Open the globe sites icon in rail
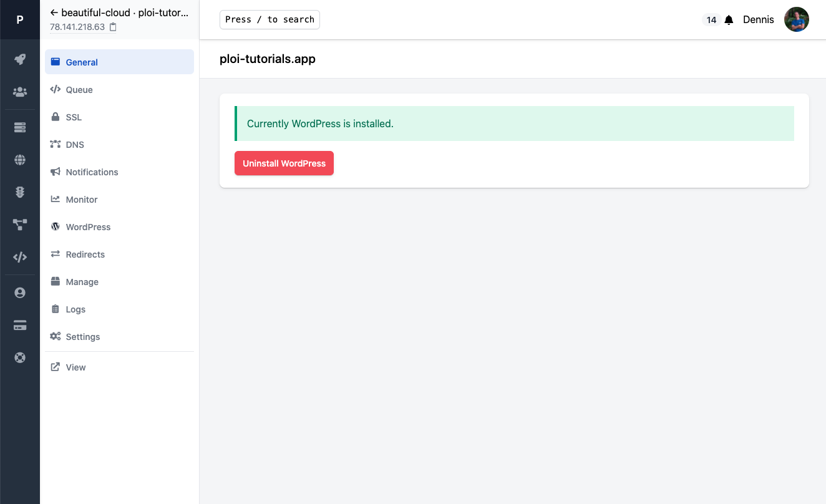Image resolution: width=826 pixels, height=504 pixels. [20, 160]
